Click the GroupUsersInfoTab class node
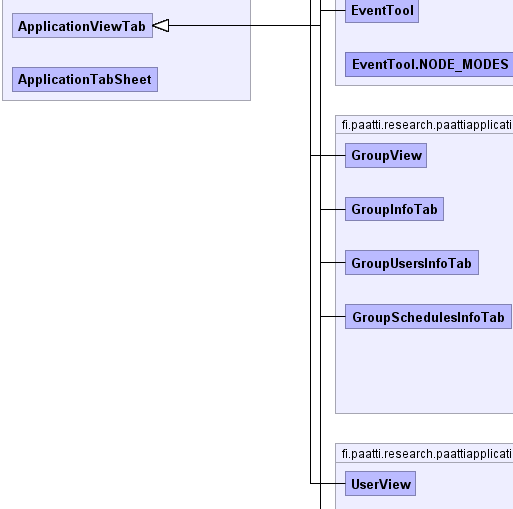The height and width of the screenshot is (509, 513). click(412, 263)
